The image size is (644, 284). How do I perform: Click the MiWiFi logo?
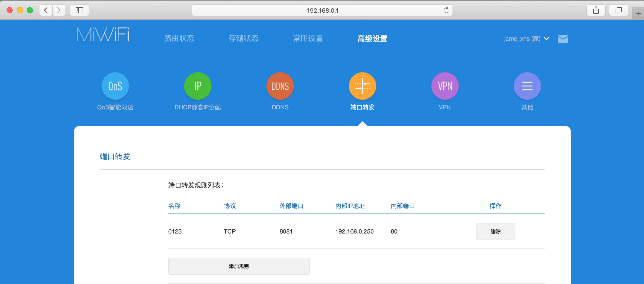click(x=103, y=34)
